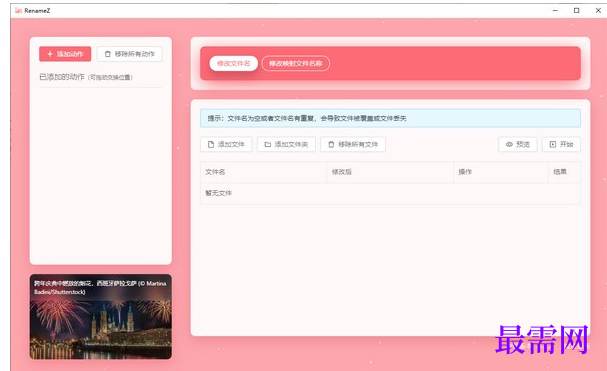This screenshot has width=607, height=371.
Task: Click trash icon in 移除所有文件 button
Action: pos(331,144)
